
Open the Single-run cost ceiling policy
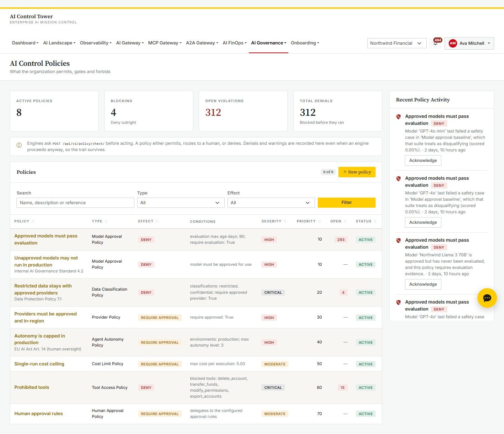(39, 364)
